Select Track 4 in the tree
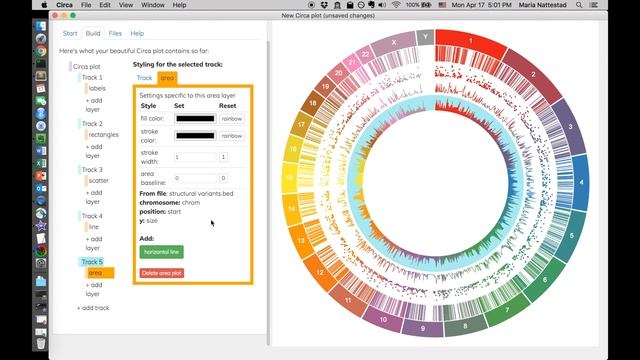 [x=92, y=216]
